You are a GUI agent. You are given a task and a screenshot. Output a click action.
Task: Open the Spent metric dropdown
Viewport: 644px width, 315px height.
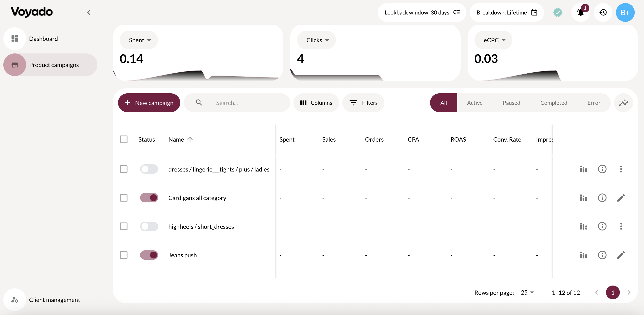138,40
